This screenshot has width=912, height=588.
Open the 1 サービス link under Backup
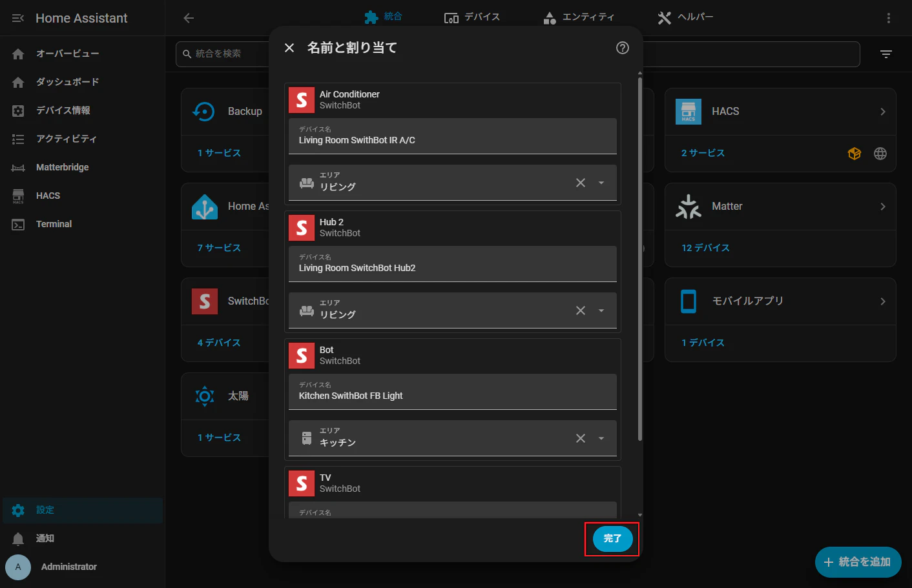(x=219, y=153)
